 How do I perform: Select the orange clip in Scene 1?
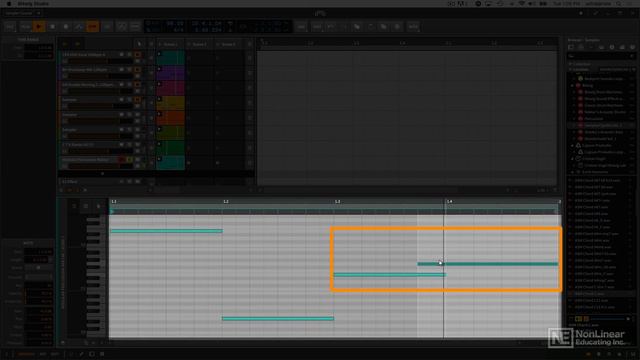pos(171,118)
